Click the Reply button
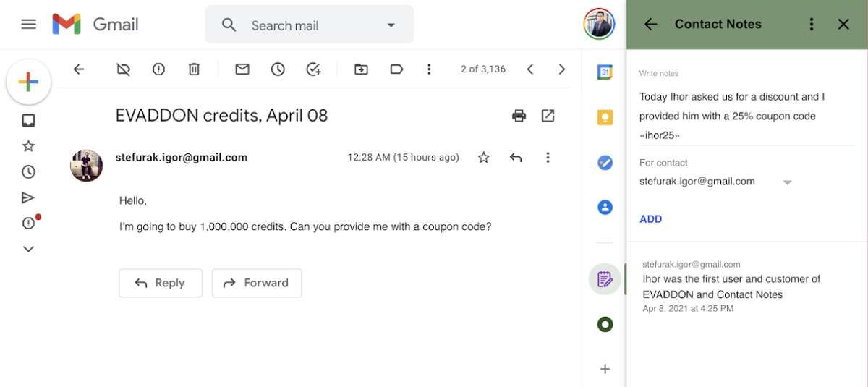 [160, 283]
